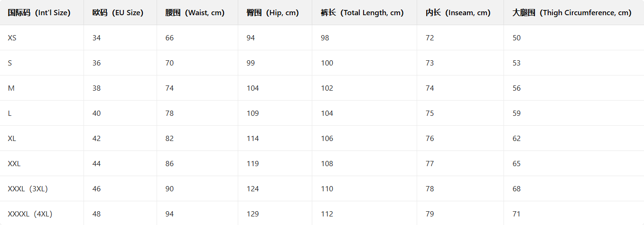This screenshot has width=644, height=225.
Task: Click the XXXL (3XL) size cell
Action: pos(28,189)
